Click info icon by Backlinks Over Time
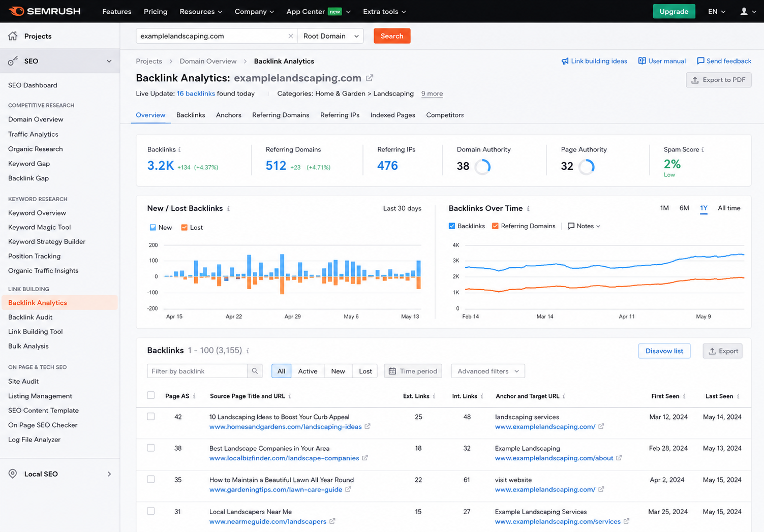 pyautogui.click(x=528, y=208)
